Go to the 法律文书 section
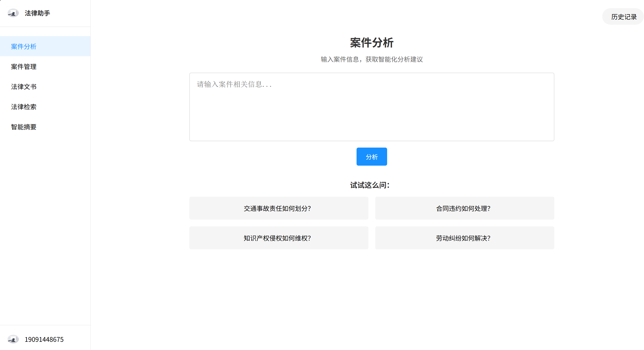Screen dimensions: 644x350 [x=24, y=87]
